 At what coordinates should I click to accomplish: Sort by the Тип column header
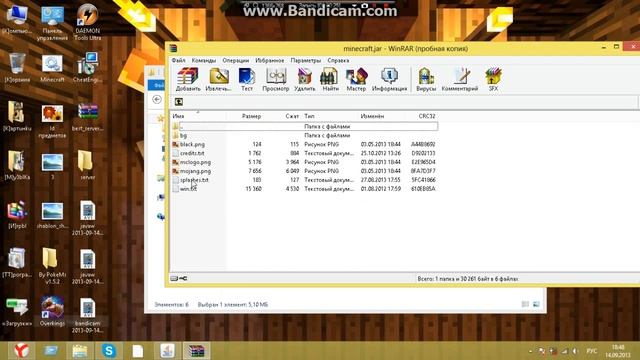tap(309, 116)
